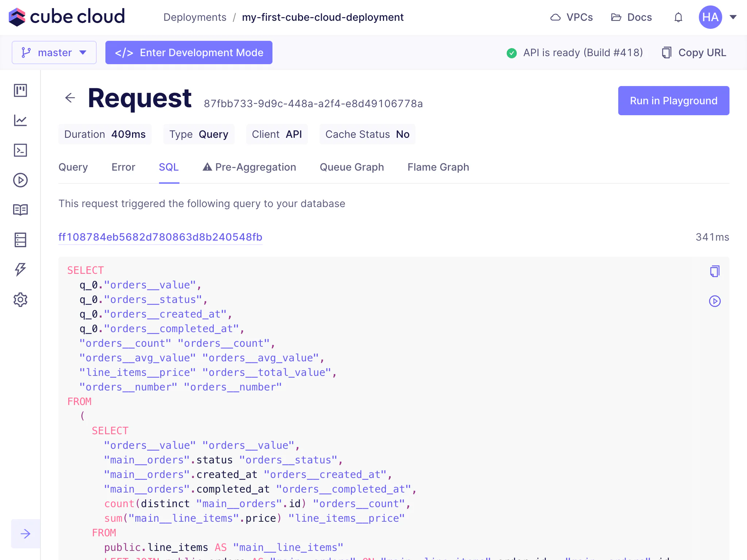The image size is (747, 560).
Task: Click Copy URL
Action: point(694,52)
